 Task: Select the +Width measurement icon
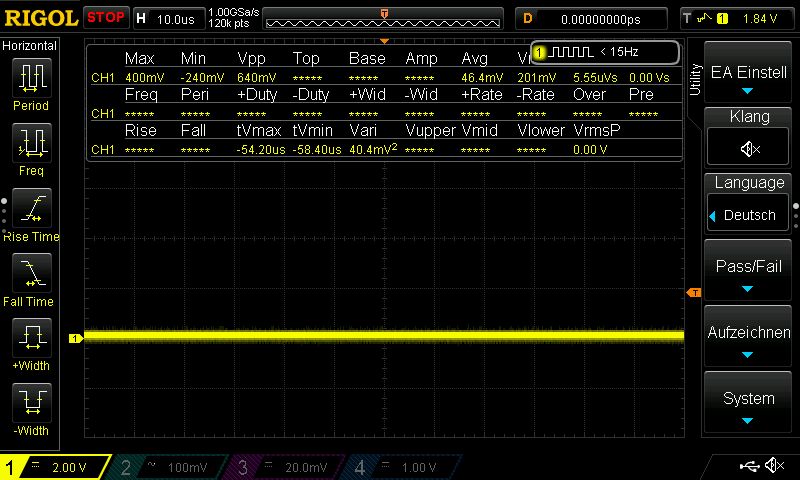point(31,339)
